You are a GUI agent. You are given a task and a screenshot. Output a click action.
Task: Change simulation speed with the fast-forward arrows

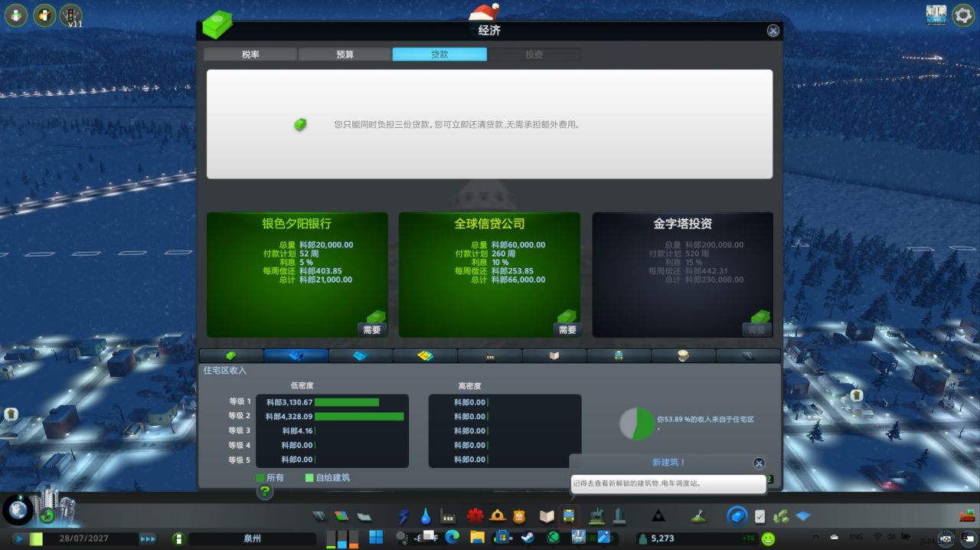point(147,539)
